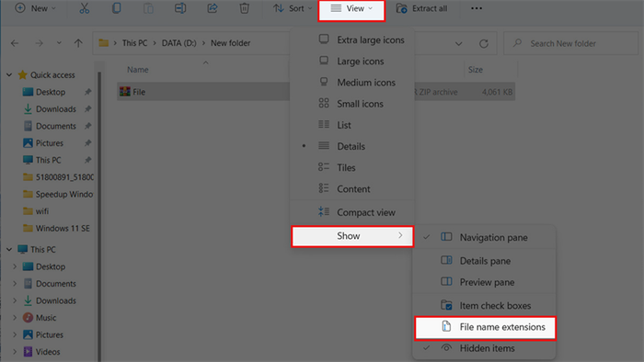Select List view
The image size is (644, 362).
(x=352, y=125)
